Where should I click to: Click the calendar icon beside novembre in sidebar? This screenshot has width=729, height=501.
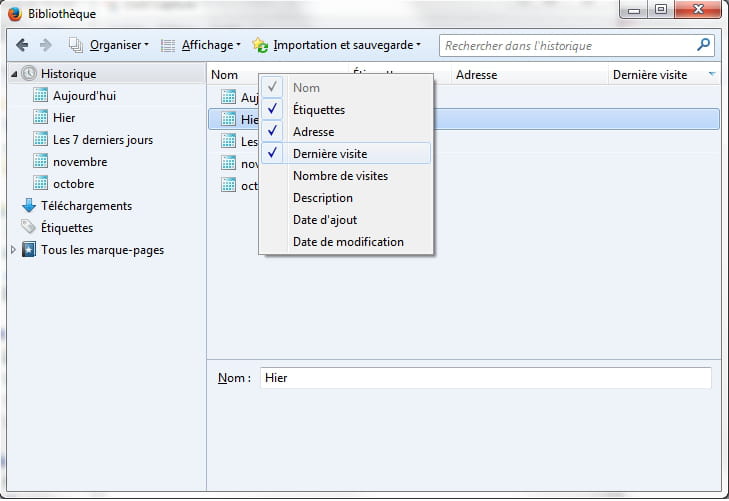coord(40,162)
